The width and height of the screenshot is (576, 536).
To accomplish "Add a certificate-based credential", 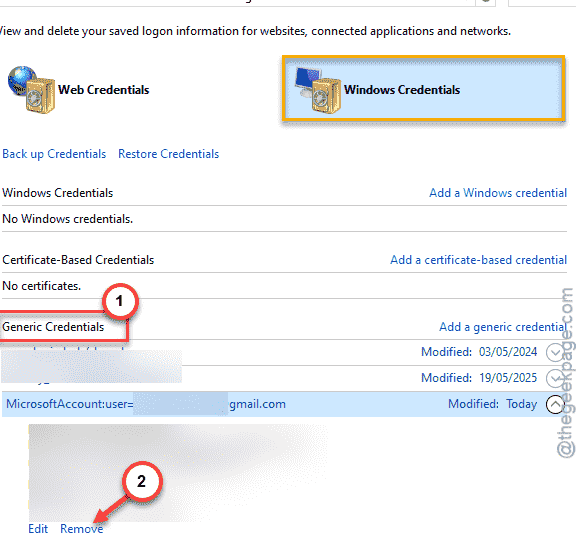I will pos(478,260).
